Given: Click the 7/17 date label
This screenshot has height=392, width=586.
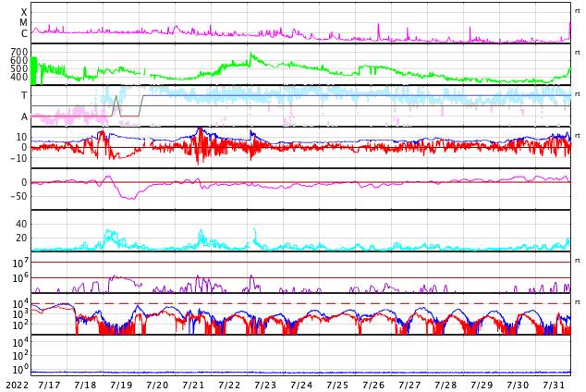Looking at the screenshot, I should coord(49,385).
